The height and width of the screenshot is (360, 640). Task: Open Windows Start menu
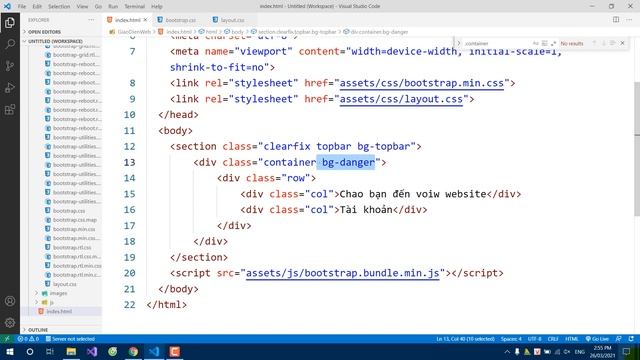click(10, 351)
